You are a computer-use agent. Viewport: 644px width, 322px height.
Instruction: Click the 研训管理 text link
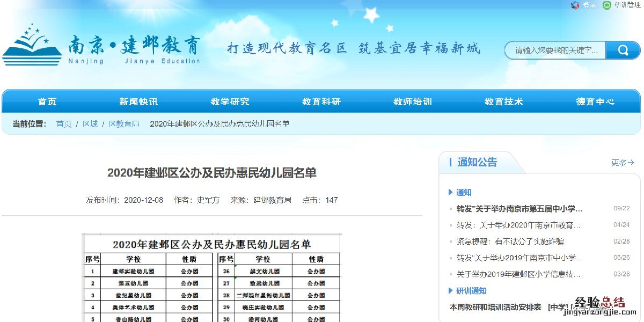628,5
